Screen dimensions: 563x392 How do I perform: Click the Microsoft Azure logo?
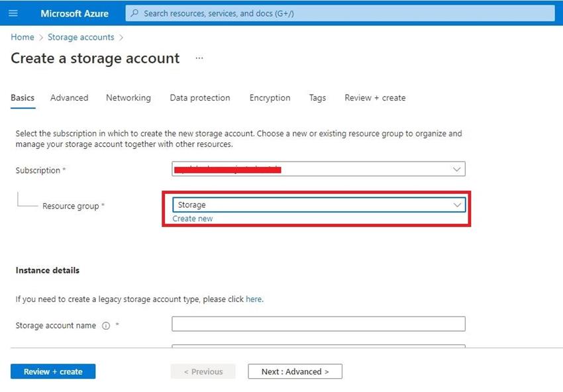pyautogui.click(x=75, y=13)
